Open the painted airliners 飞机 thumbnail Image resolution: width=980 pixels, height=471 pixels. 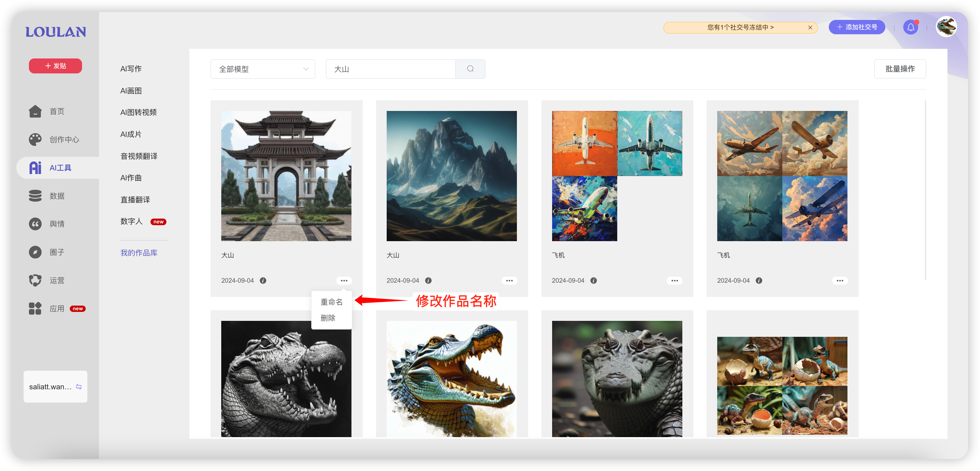click(617, 176)
